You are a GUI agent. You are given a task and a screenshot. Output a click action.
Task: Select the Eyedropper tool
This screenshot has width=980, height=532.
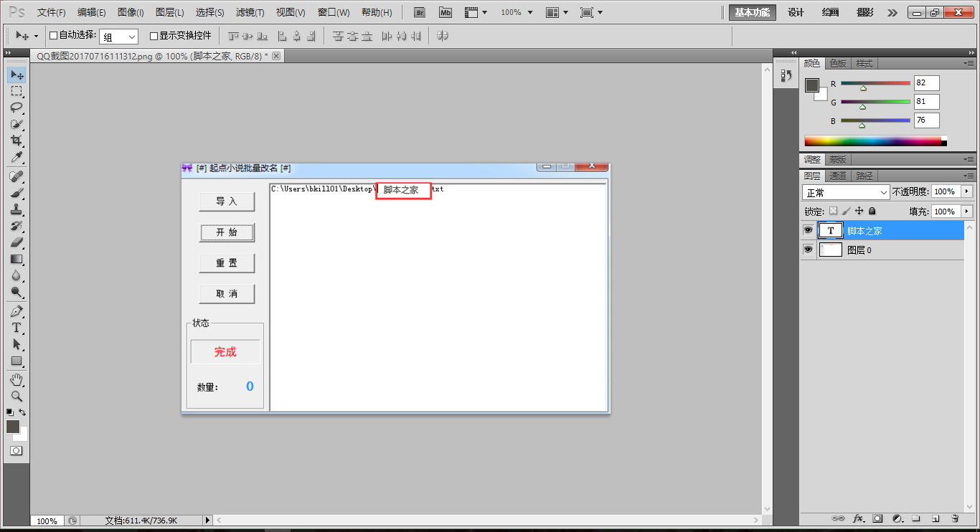pos(17,157)
